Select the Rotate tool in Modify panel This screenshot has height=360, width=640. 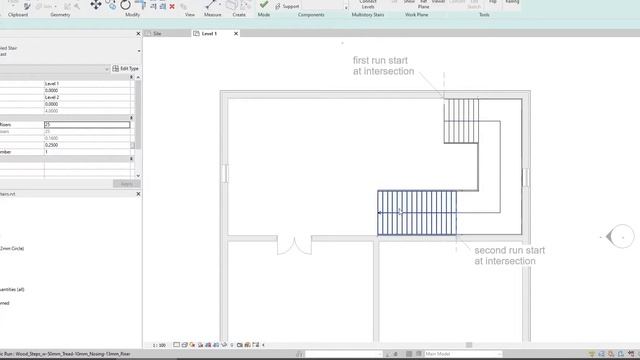point(125,5)
